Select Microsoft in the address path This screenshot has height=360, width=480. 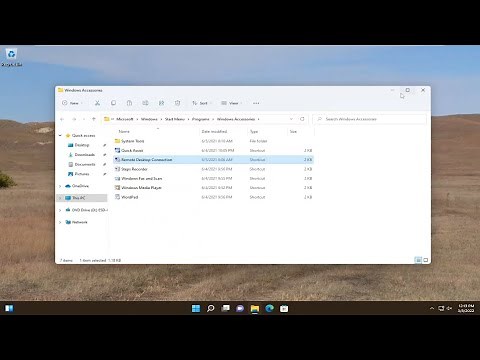125,119
